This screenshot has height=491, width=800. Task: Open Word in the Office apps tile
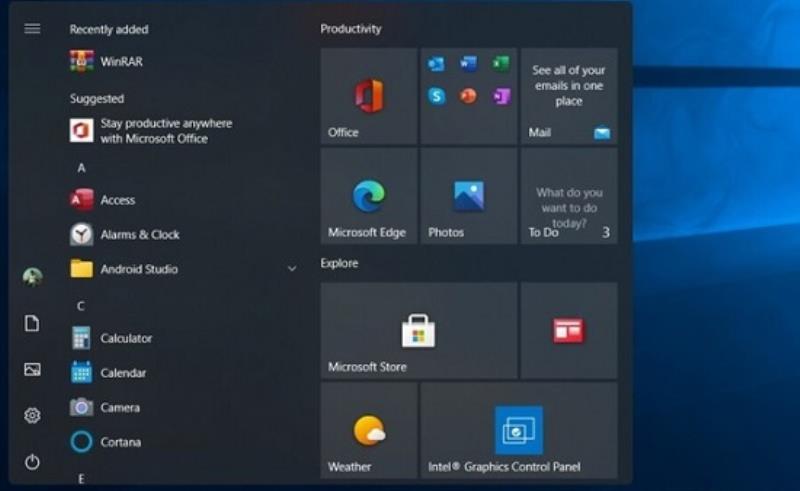(468, 64)
